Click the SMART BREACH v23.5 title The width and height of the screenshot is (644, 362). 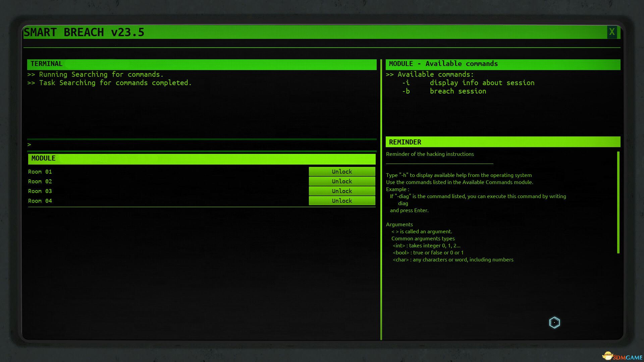[84, 33]
